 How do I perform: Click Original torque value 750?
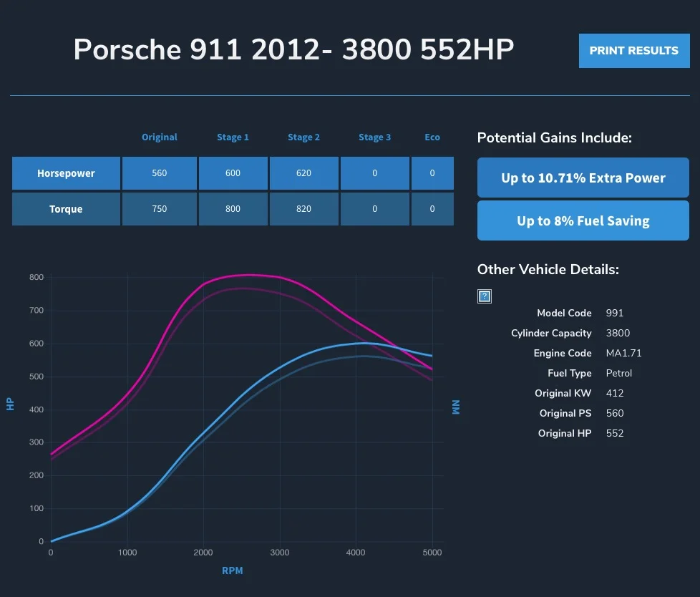[x=160, y=209]
